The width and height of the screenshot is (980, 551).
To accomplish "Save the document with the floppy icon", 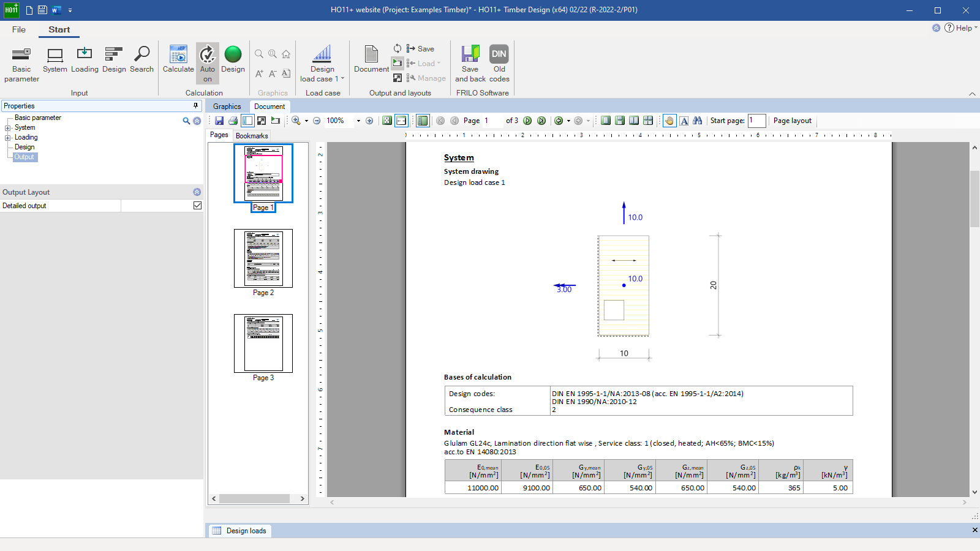I will point(219,121).
